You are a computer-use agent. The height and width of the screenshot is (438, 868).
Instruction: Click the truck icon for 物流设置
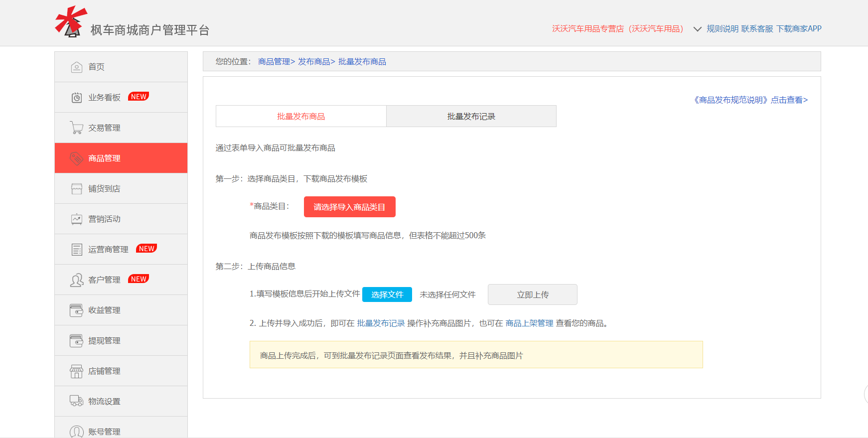[x=76, y=401]
